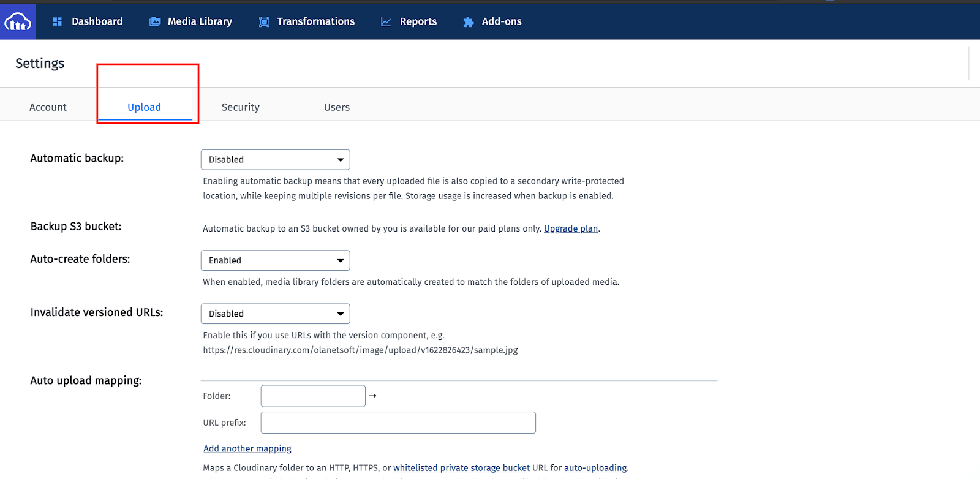
Task: Open the Invalidate versioned URLs dropdown
Action: tap(275, 314)
